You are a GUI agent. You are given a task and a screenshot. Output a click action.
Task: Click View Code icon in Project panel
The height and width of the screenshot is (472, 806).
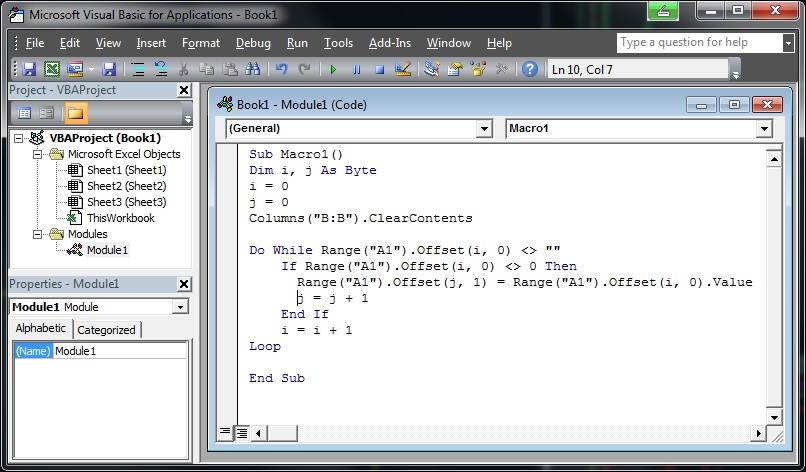(24, 113)
